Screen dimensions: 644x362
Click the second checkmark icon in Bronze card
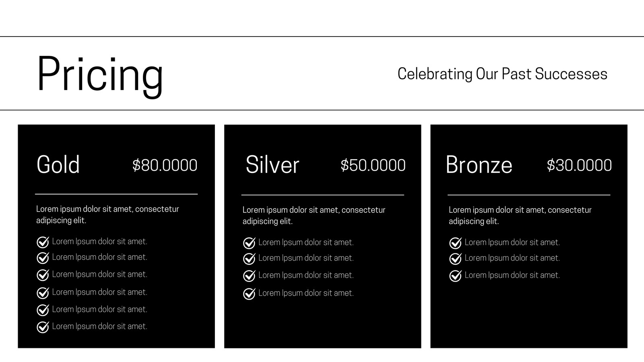(455, 258)
